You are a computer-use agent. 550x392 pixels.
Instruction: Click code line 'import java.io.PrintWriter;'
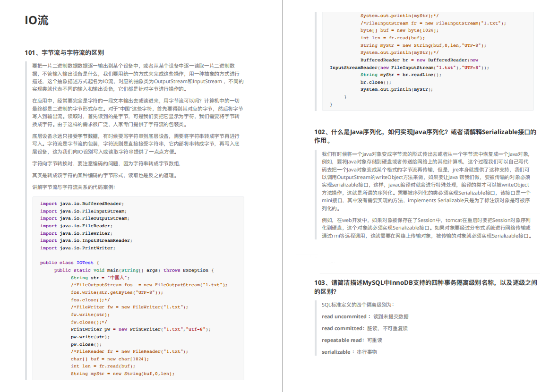[x=77, y=248]
